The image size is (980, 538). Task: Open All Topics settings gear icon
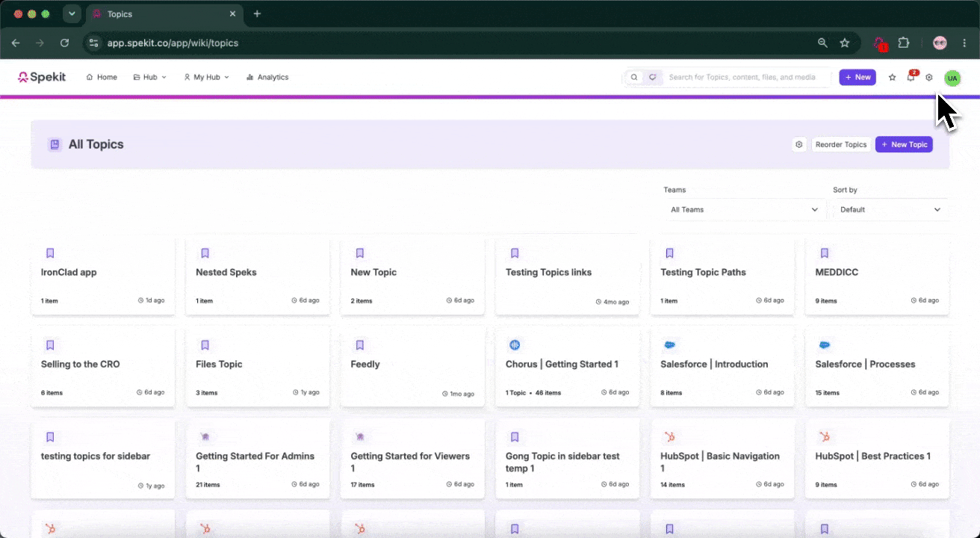pos(799,144)
